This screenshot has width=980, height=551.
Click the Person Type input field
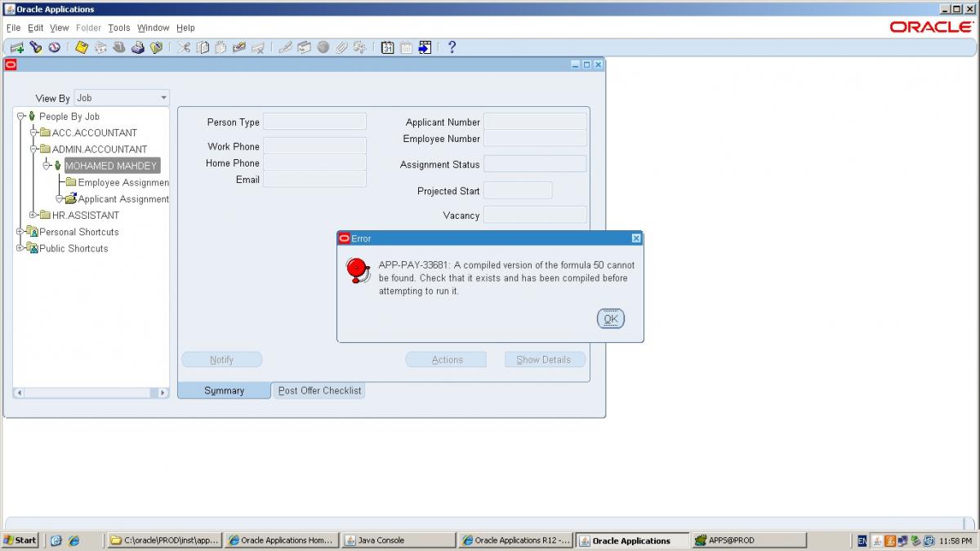314,122
